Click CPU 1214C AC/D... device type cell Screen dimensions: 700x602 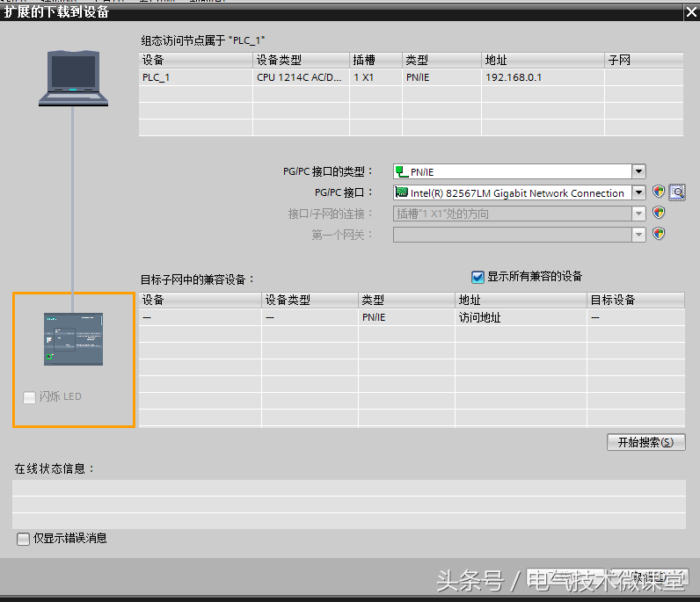[301, 77]
